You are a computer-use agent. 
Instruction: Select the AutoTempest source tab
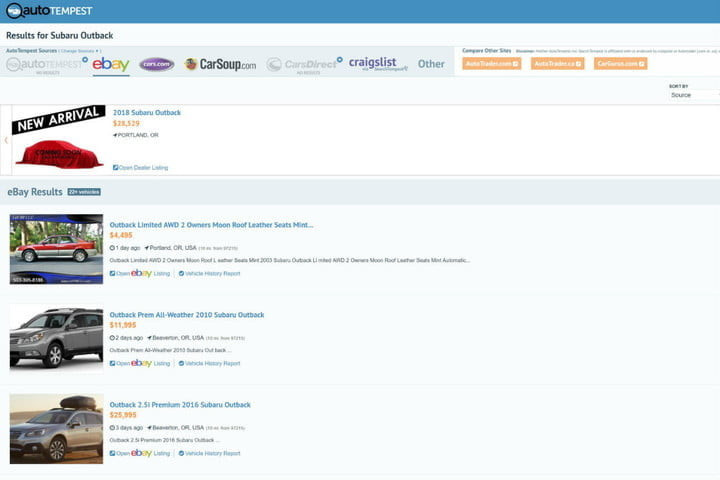(47, 65)
